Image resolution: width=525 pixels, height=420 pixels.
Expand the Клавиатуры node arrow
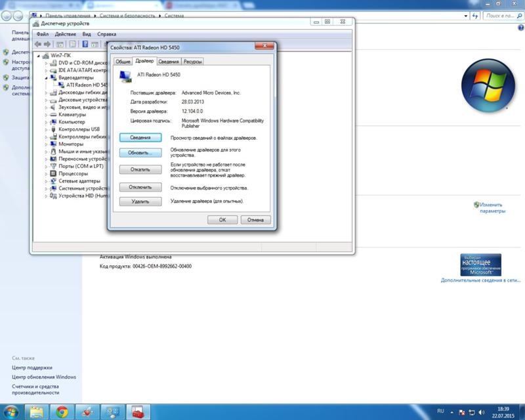click(46, 115)
